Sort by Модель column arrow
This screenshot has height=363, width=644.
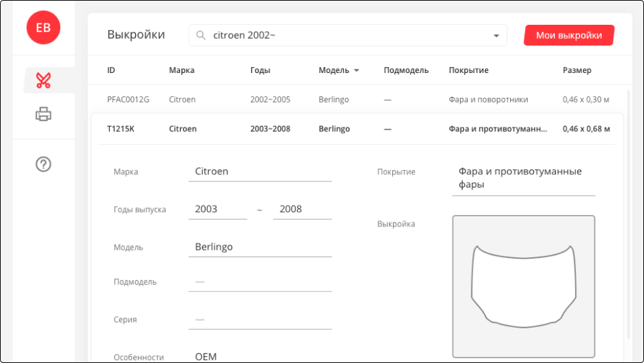click(357, 70)
